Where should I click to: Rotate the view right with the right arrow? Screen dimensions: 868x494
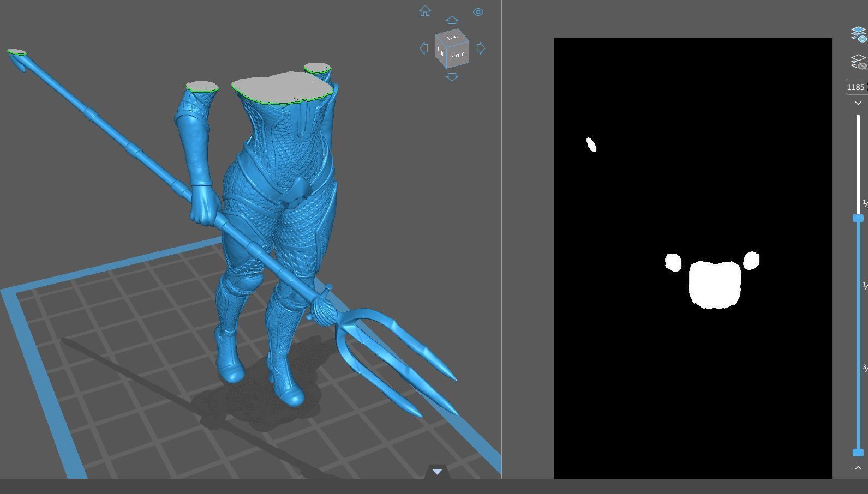pos(481,48)
